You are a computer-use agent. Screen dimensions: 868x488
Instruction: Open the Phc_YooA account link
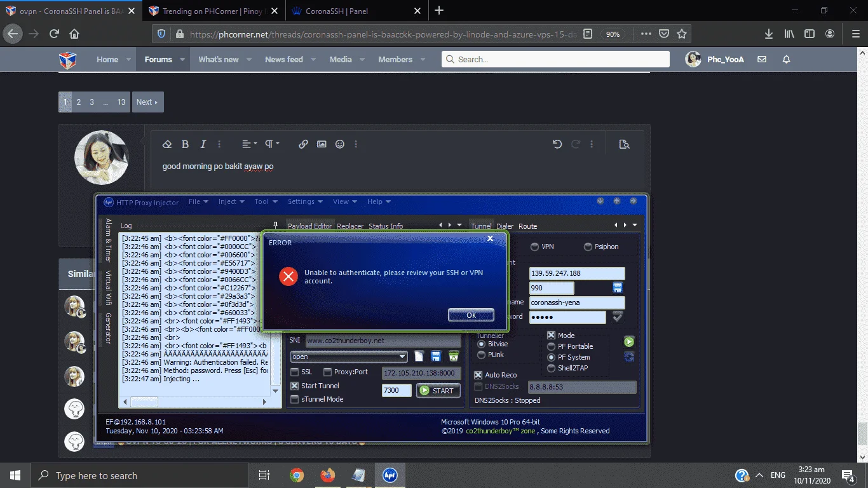coord(725,59)
